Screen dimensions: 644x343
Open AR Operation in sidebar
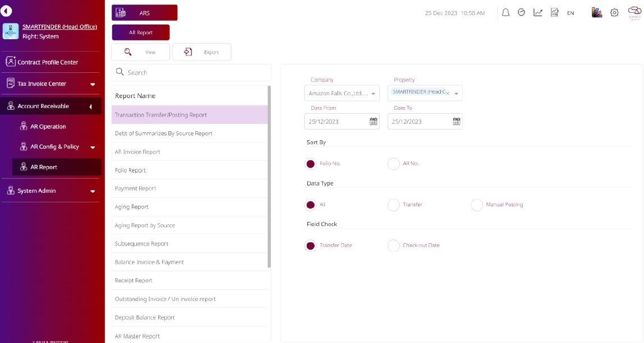point(48,127)
